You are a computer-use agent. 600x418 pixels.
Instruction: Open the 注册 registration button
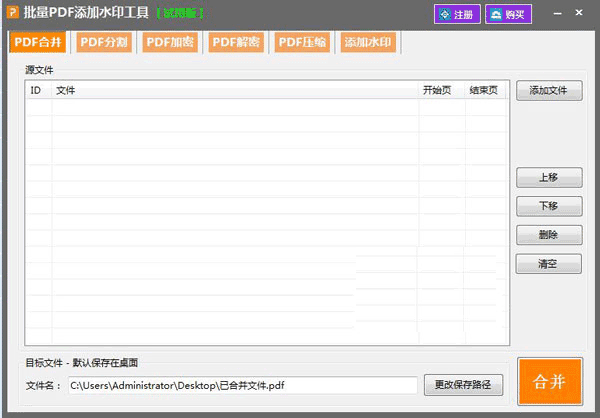pyautogui.click(x=457, y=14)
